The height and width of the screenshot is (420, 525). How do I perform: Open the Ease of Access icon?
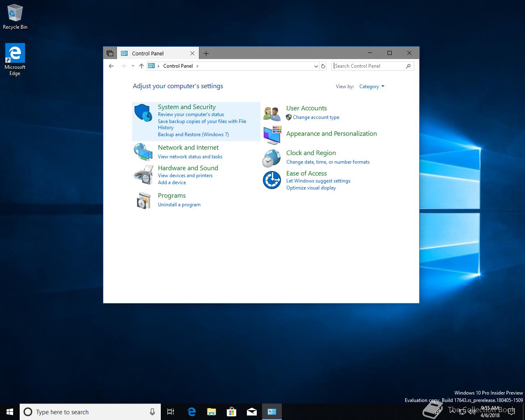[x=272, y=180]
